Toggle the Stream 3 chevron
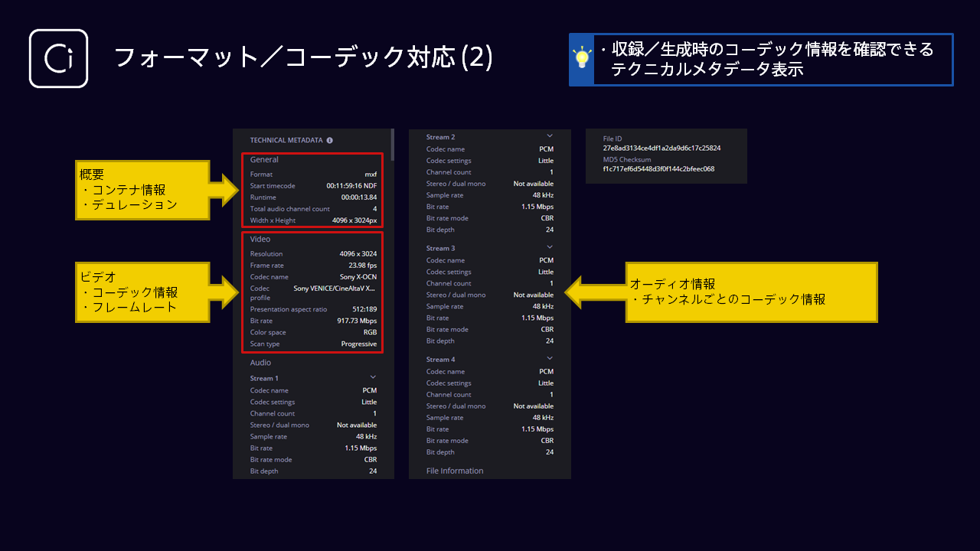980x551 pixels. [549, 247]
